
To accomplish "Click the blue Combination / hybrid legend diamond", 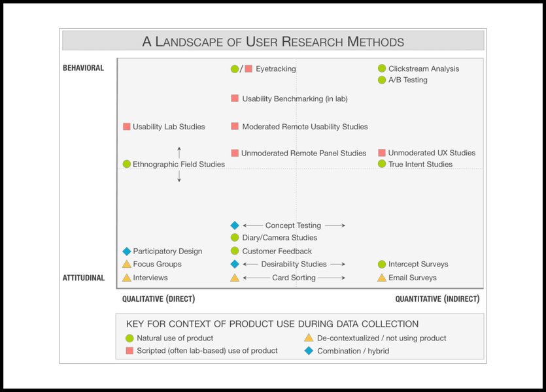I will [x=309, y=351].
